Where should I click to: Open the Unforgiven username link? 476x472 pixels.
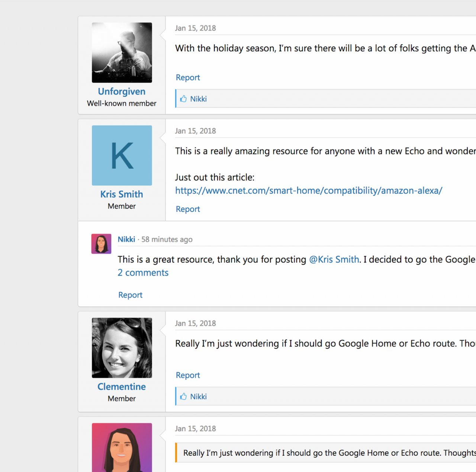[x=122, y=92]
